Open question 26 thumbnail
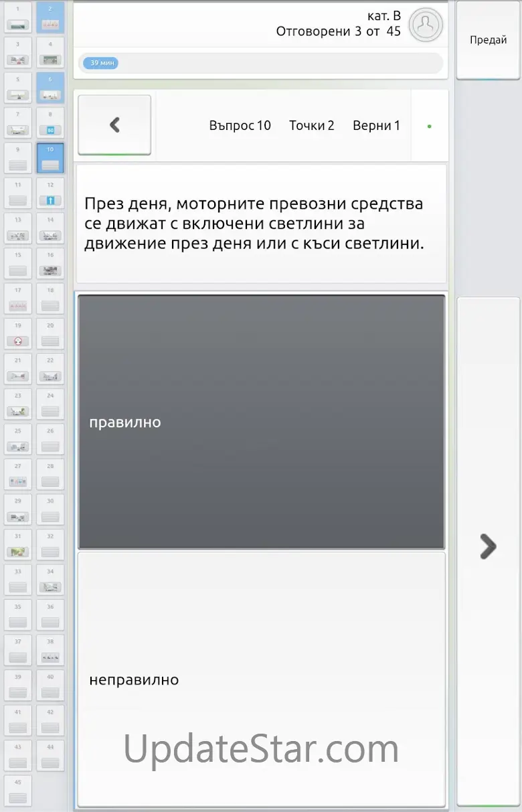 pos(50,439)
